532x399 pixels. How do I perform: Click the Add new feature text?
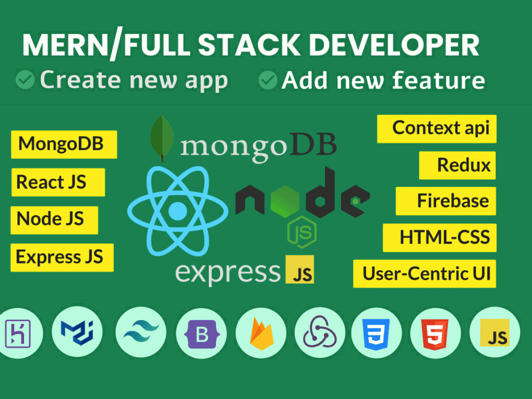(x=384, y=81)
